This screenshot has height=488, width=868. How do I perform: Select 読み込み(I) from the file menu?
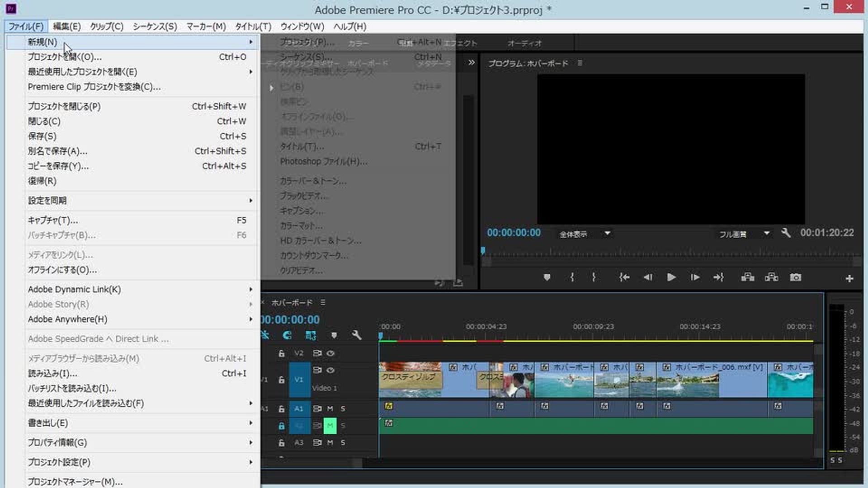[52, 374]
